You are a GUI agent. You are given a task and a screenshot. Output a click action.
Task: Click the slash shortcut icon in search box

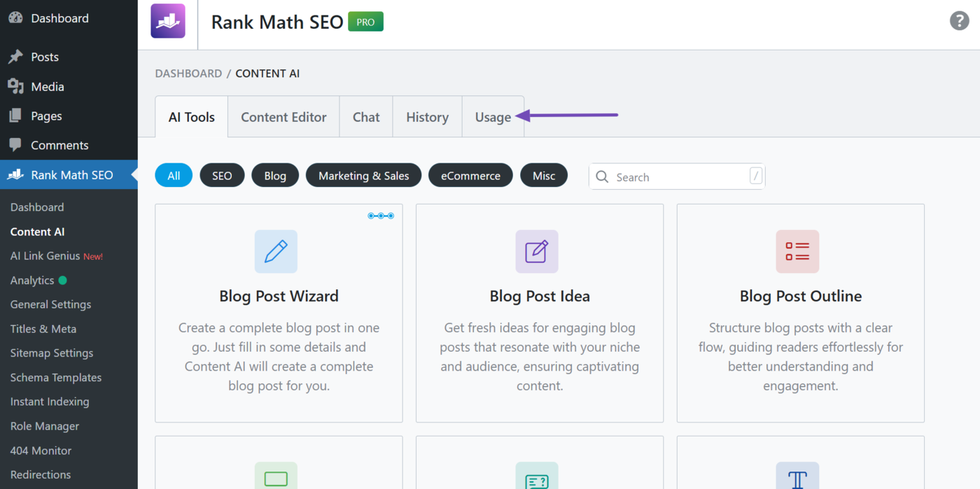[x=756, y=176]
